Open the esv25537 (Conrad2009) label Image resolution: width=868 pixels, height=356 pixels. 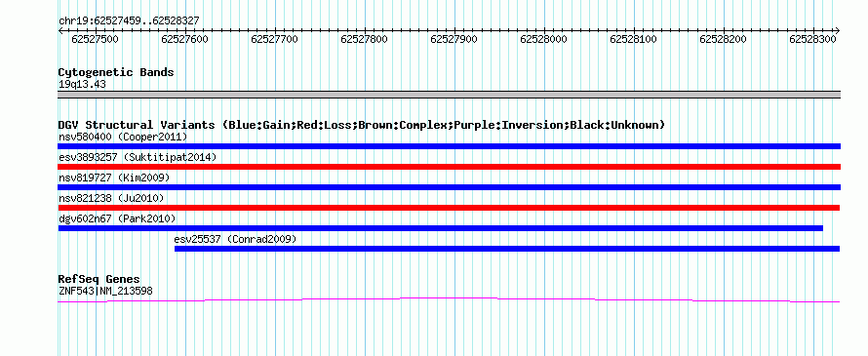(x=235, y=239)
